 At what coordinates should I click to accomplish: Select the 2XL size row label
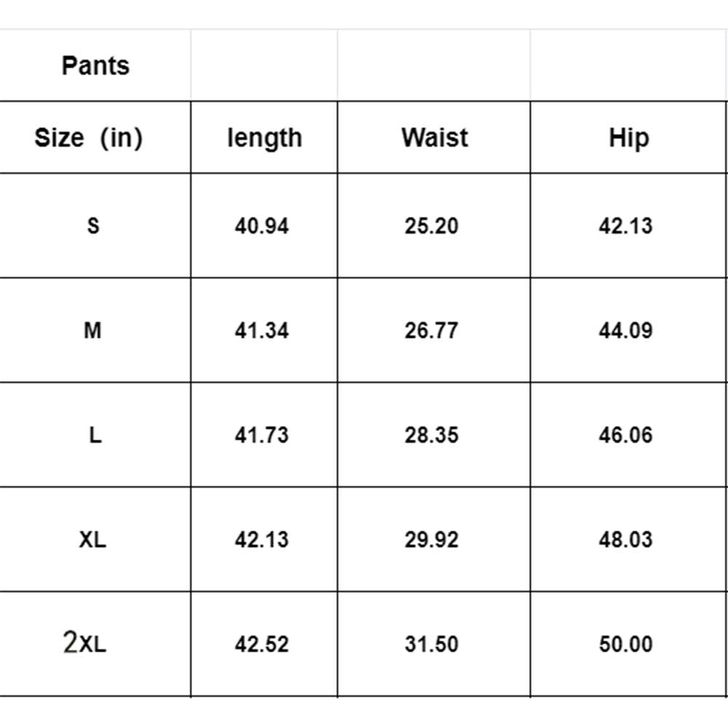coord(85,644)
